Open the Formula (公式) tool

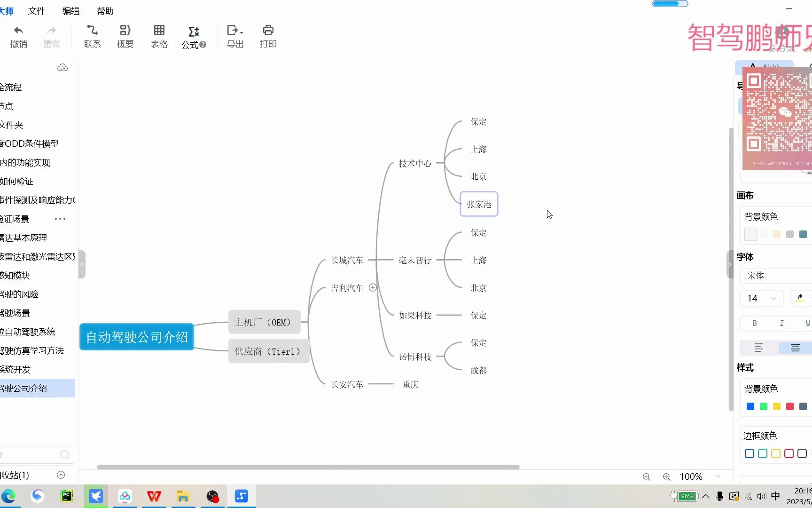click(x=194, y=37)
